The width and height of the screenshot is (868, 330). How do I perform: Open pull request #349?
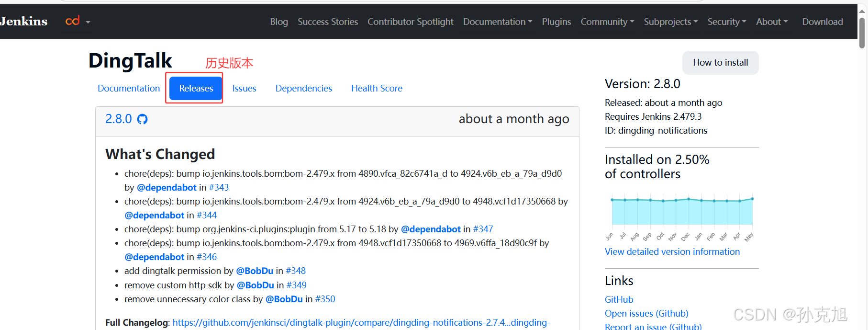(297, 285)
